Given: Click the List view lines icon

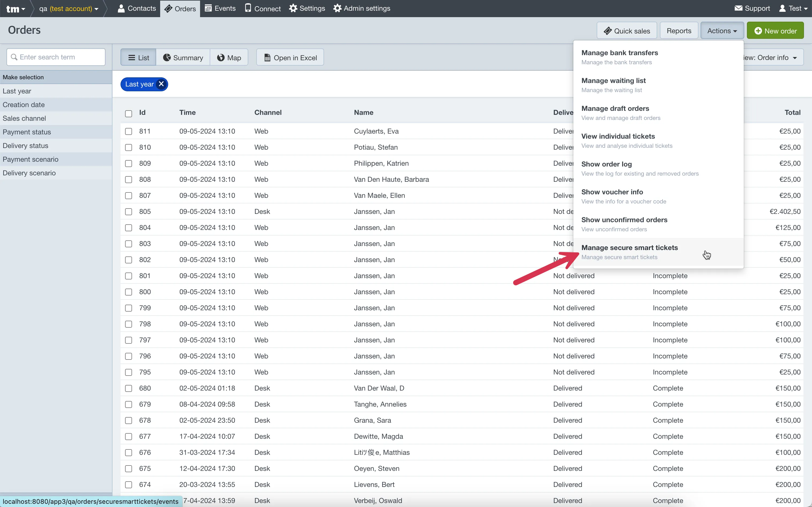Looking at the screenshot, I should (x=132, y=58).
